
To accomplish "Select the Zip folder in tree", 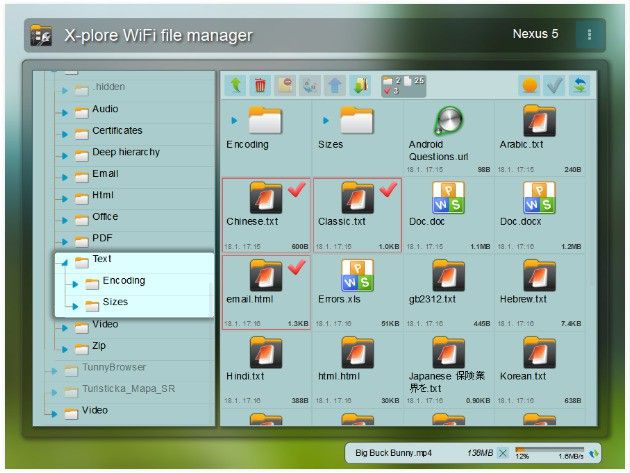I will pyautogui.click(x=99, y=346).
